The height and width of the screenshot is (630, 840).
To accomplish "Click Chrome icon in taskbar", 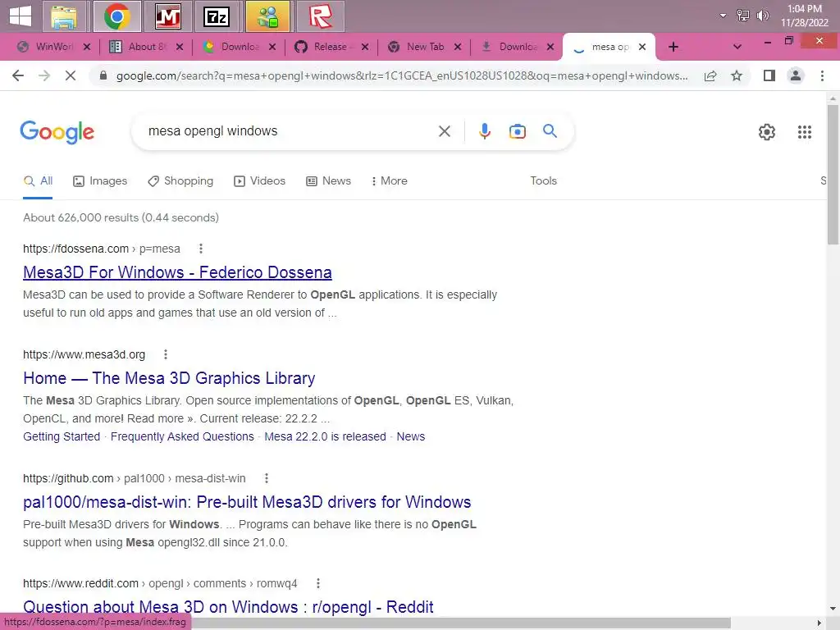I will coord(116,16).
